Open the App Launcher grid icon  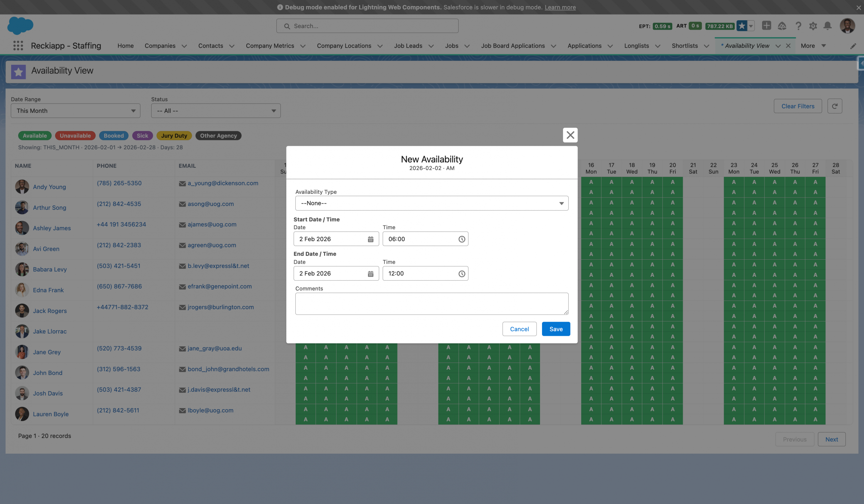pyautogui.click(x=18, y=46)
